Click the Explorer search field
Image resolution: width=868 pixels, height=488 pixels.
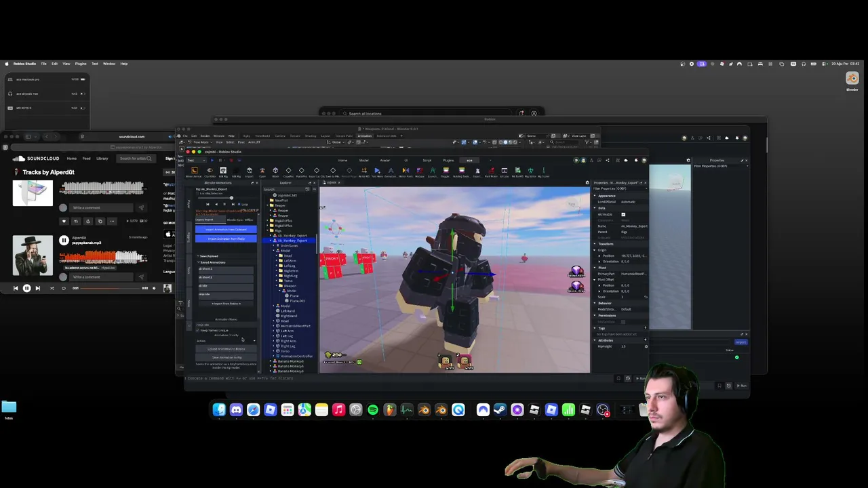[x=285, y=189]
